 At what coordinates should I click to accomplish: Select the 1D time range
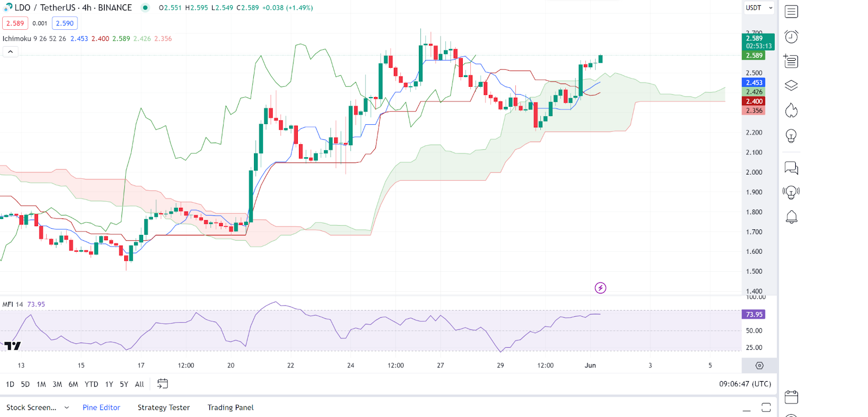coord(10,384)
